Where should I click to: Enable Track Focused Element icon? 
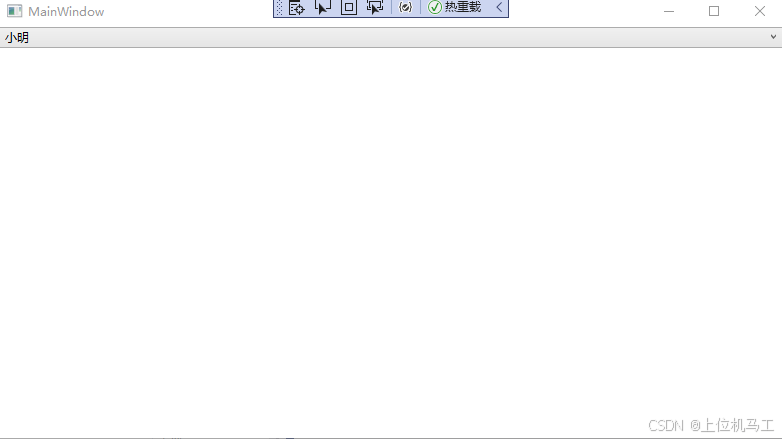point(375,7)
